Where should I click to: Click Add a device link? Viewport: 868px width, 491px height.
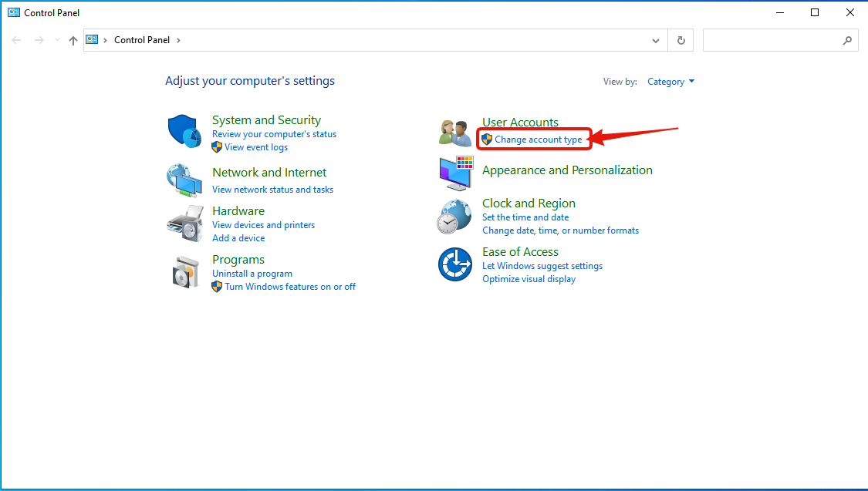tap(238, 238)
